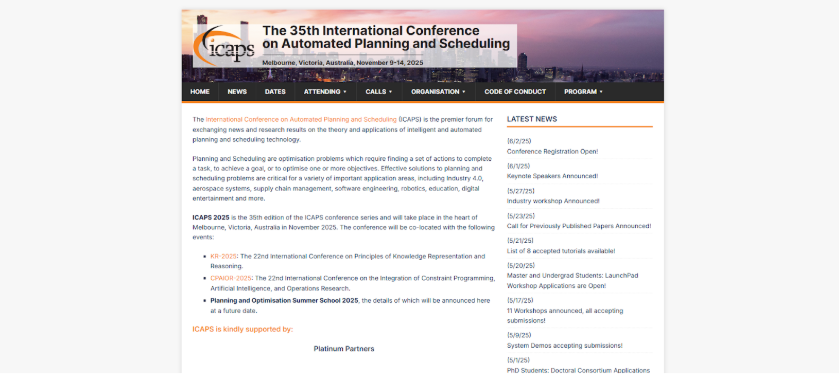
Task: Open the CODE OF CONDUCT page
Action: click(x=515, y=91)
